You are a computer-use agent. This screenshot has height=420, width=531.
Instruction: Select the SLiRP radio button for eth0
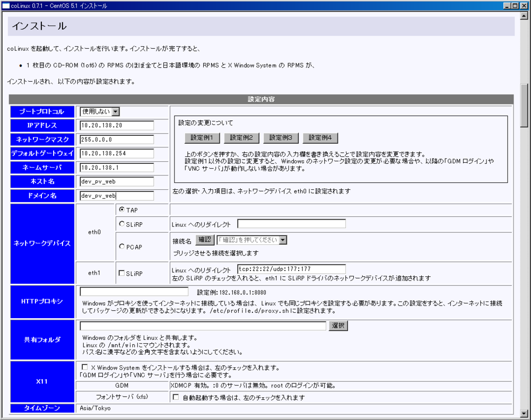coord(121,223)
